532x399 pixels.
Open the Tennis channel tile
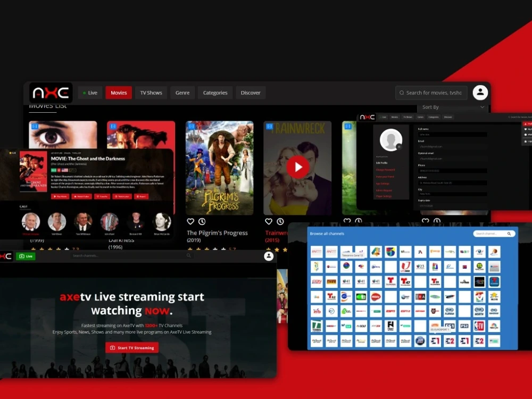[x=317, y=326]
